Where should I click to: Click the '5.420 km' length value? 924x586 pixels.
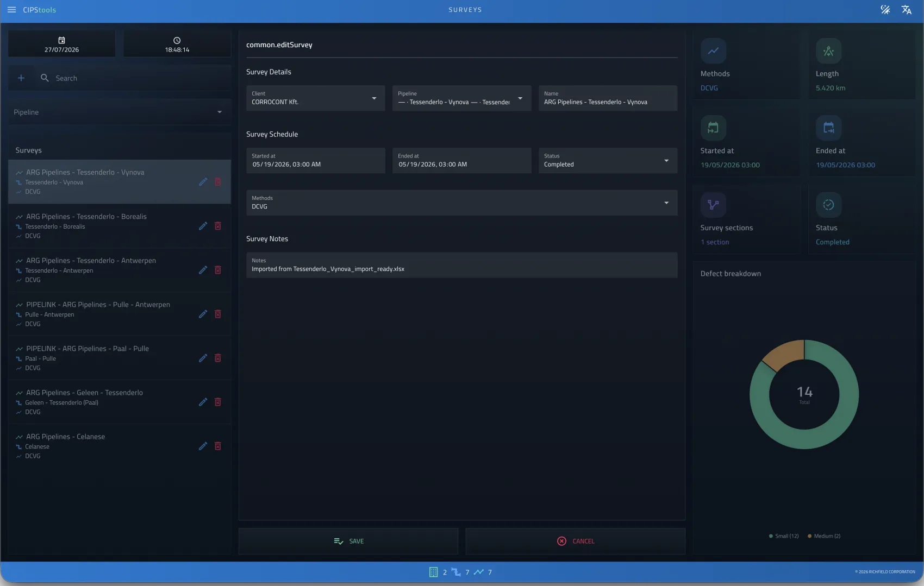point(831,88)
